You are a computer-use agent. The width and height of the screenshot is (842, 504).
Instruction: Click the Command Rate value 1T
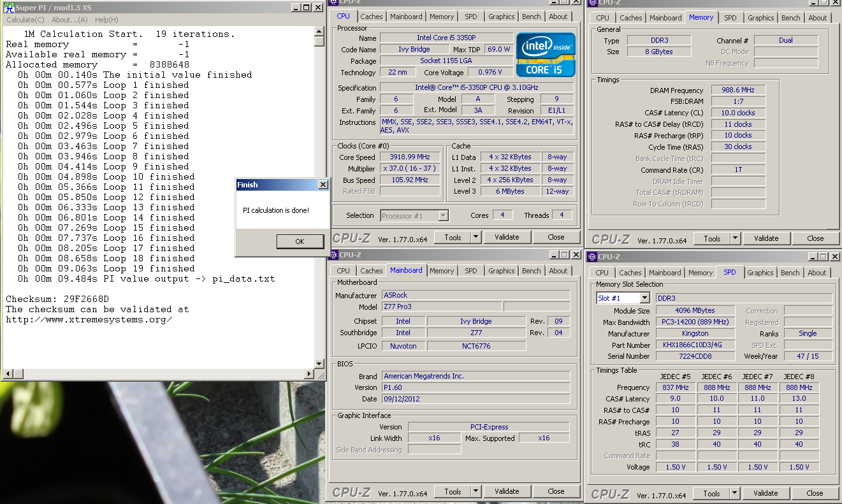[x=738, y=170]
